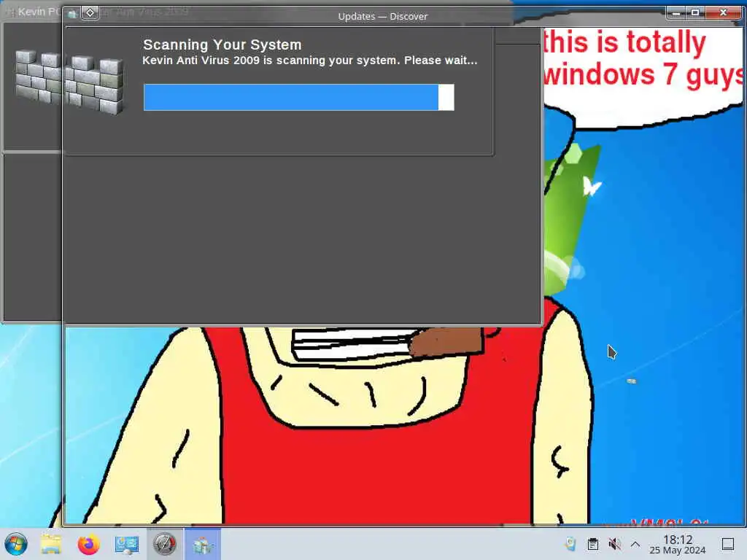Screen dimensions: 747x560
Task: Open the system settings taskbar icon
Action: point(126,544)
